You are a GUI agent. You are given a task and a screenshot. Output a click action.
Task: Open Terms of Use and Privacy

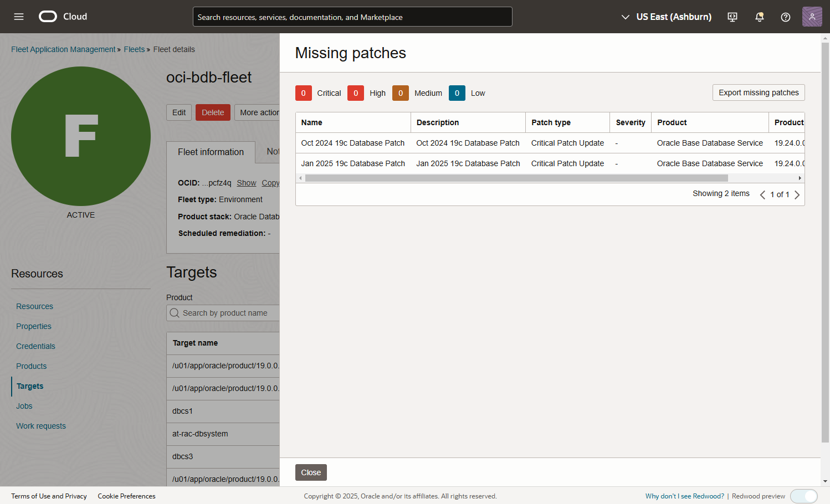click(x=49, y=496)
